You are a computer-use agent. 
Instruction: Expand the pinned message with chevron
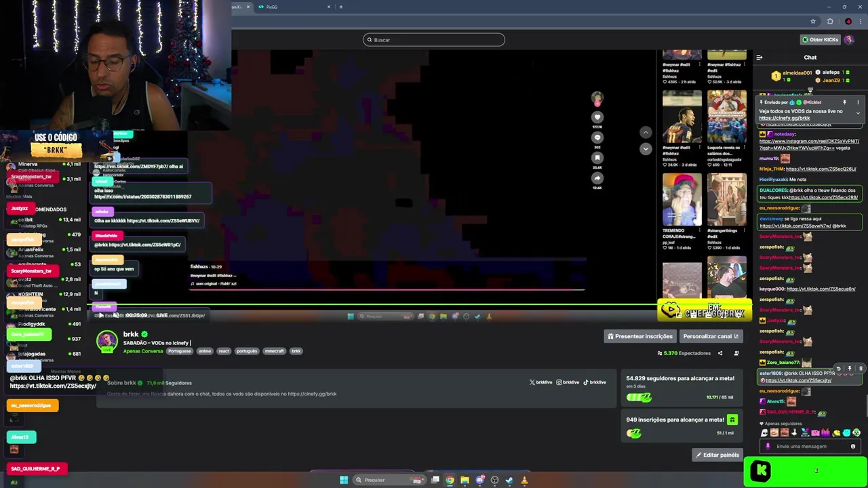[x=858, y=113]
